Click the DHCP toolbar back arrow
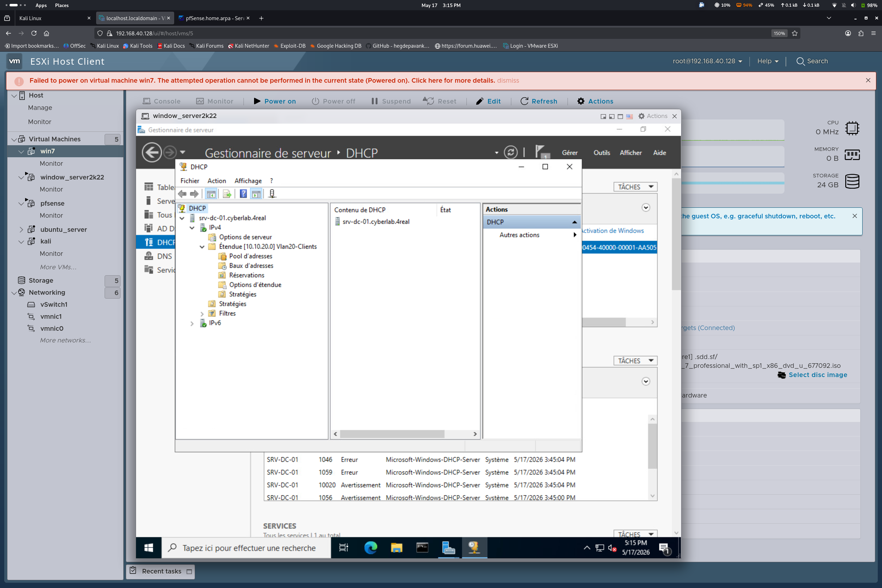Image resolution: width=882 pixels, height=588 pixels. 182,194
